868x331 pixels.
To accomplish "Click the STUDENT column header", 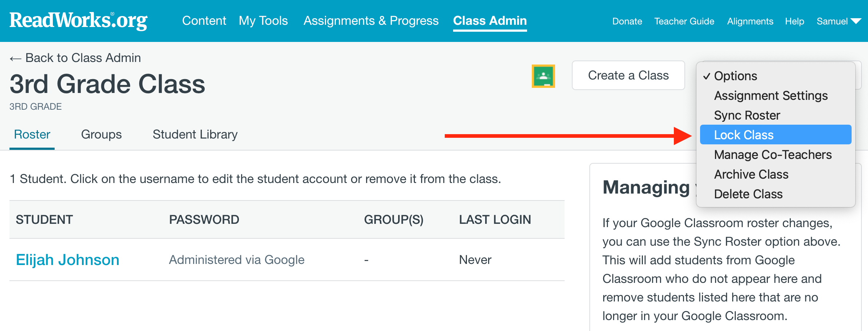I will tap(44, 219).
